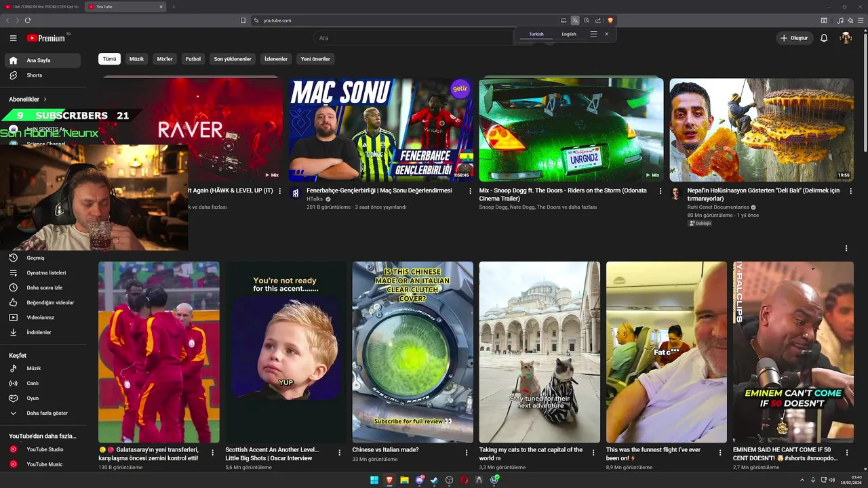Click the YouTube Ara search field
This screenshot has width=868, height=488.
(414, 38)
